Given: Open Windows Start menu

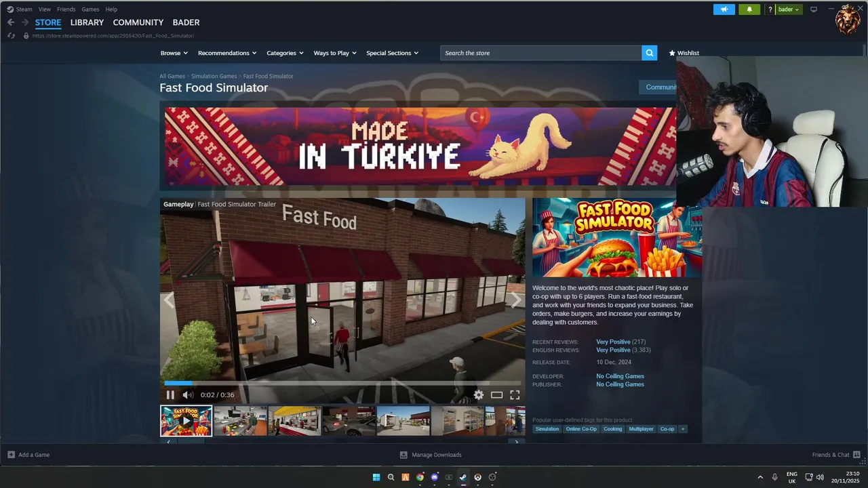Looking at the screenshot, I should pos(376,477).
